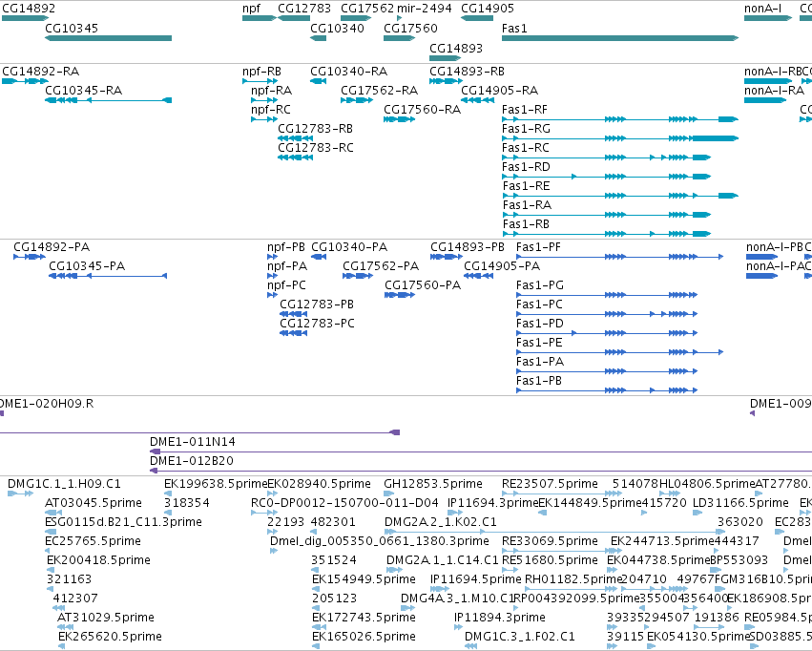Select the Fas1-RE transcript label
The image size is (812, 651).
click(526, 186)
